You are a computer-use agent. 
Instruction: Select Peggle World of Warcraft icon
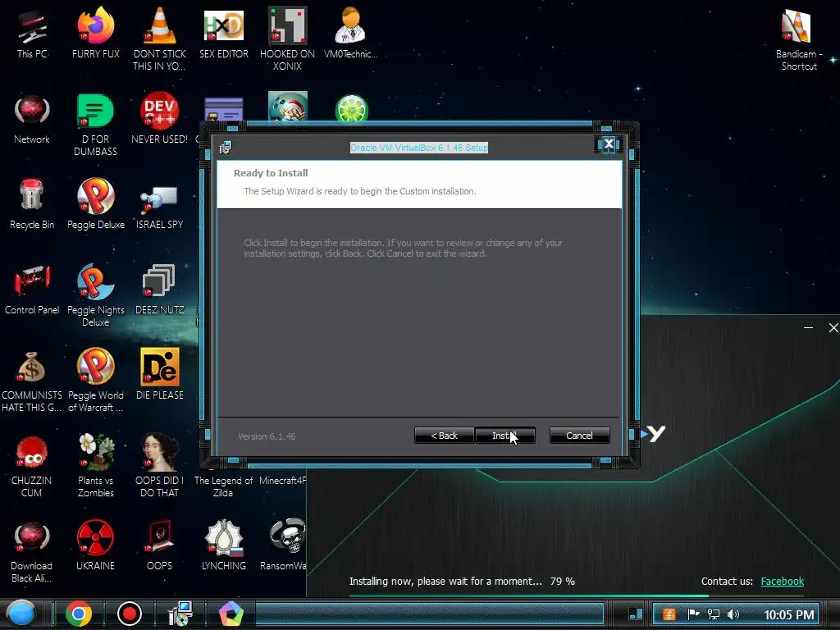coord(96,380)
